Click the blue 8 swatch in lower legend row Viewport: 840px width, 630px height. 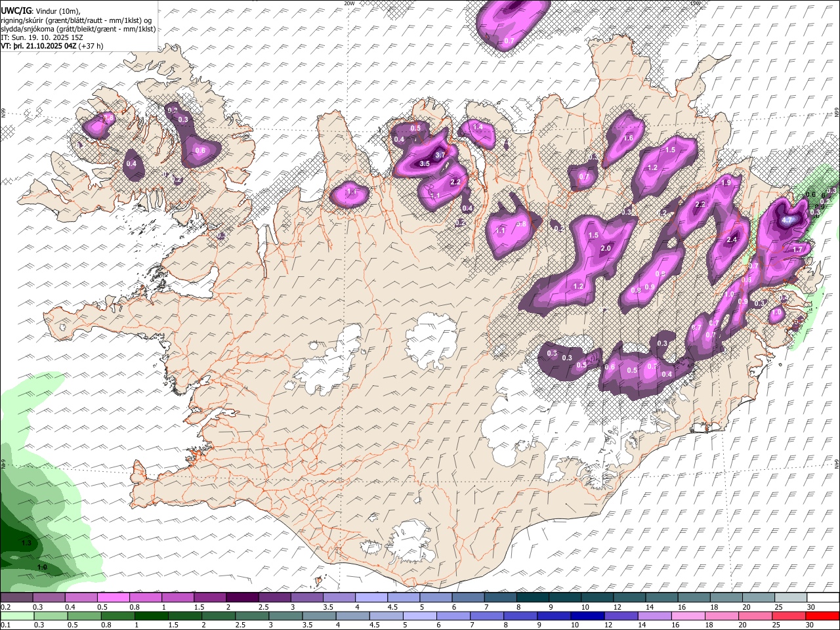(520, 616)
